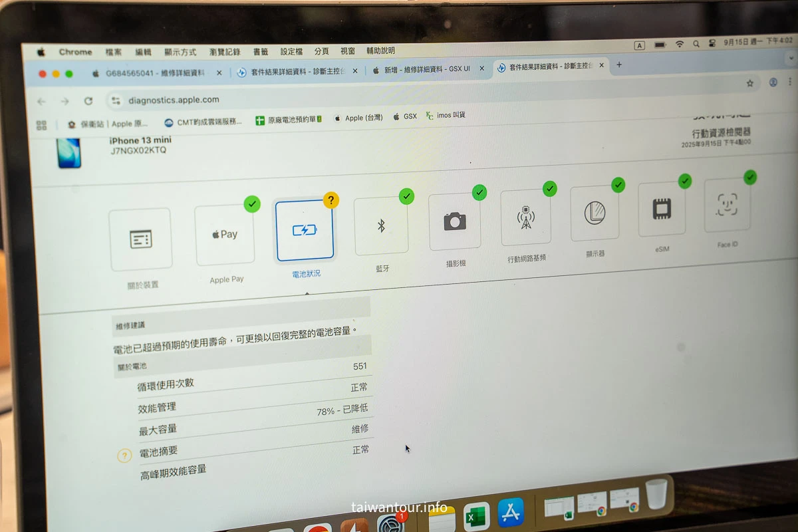Open the GSX bookmark
Viewport: 798px width, 532px height.
point(405,116)
